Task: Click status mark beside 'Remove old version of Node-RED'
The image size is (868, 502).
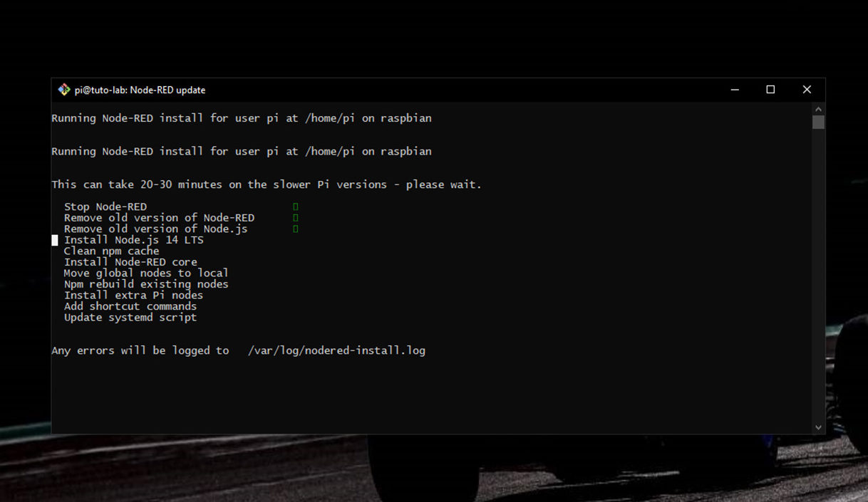Action: pyautogui.click(x=296, y=218)
